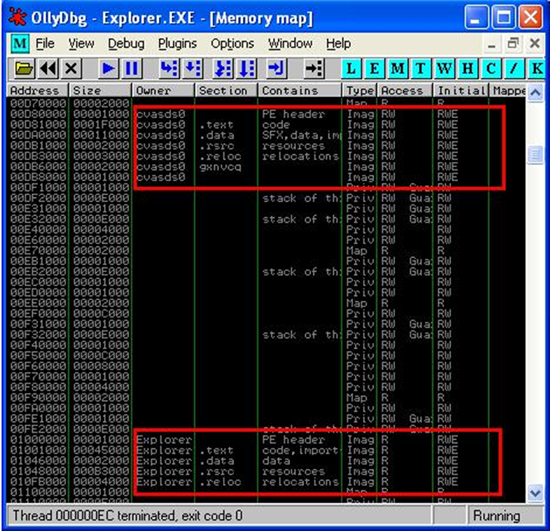Show Threads window with T button
Image resolution: width=550 pixels, height=531 pixels.
click(421, 68)
